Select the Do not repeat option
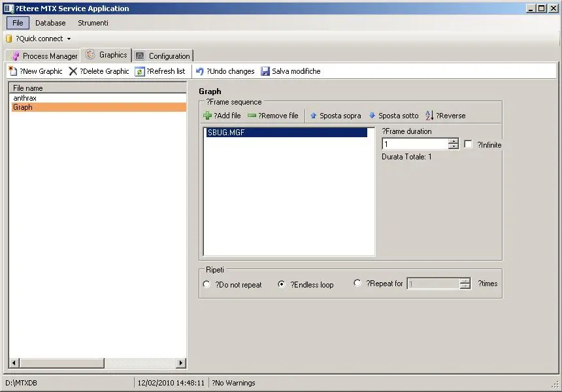The height and width of the screenshot is (392, 562). (207, 284)
